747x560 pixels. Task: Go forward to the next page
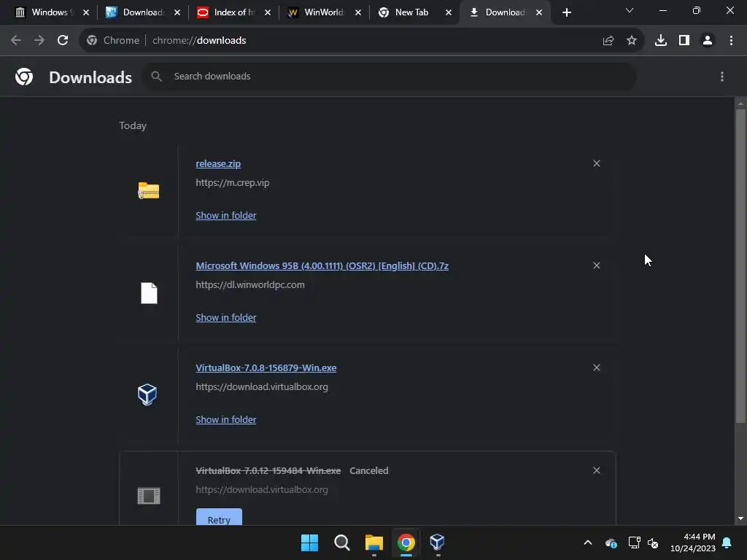pos(39,41)
